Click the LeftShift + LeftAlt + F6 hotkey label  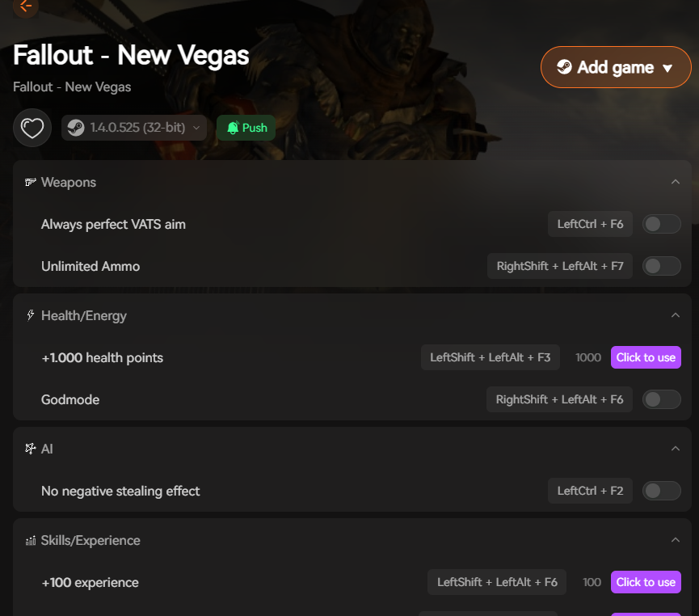497,581
